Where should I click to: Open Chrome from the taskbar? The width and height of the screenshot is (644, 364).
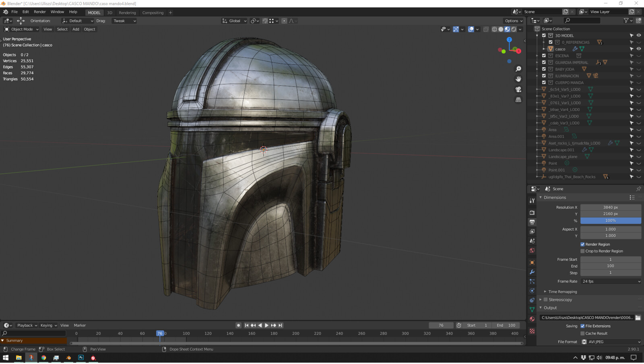coord(43,358)
